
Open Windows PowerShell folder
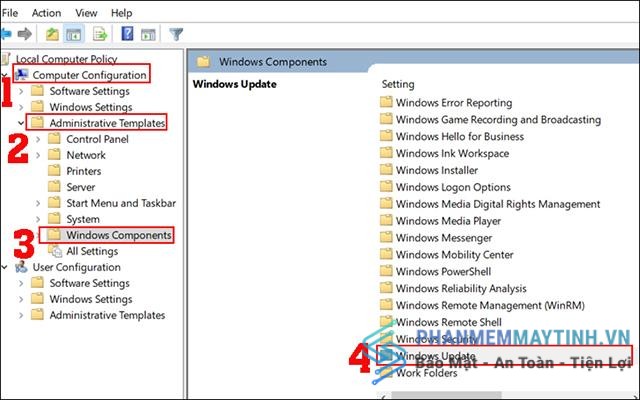(x=443, y=271)
